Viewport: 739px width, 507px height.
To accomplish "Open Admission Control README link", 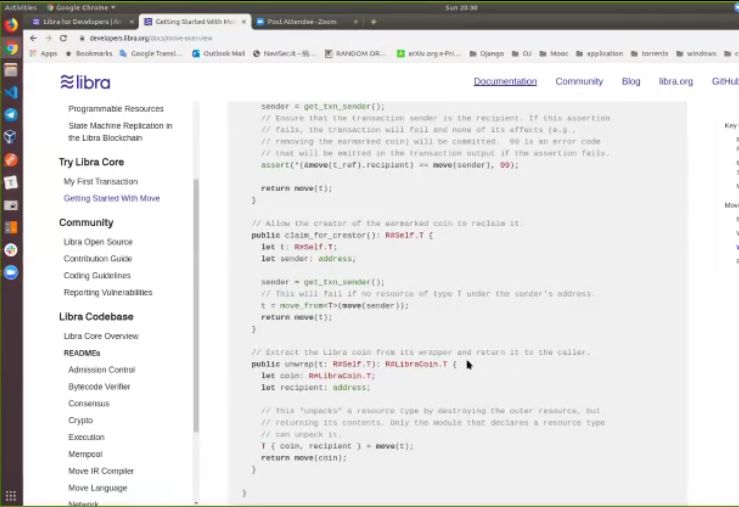I will point(102,370).
